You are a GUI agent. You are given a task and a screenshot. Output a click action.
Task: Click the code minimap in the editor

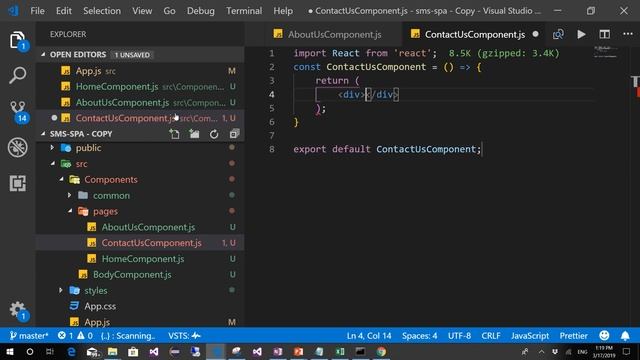point(606,52)
